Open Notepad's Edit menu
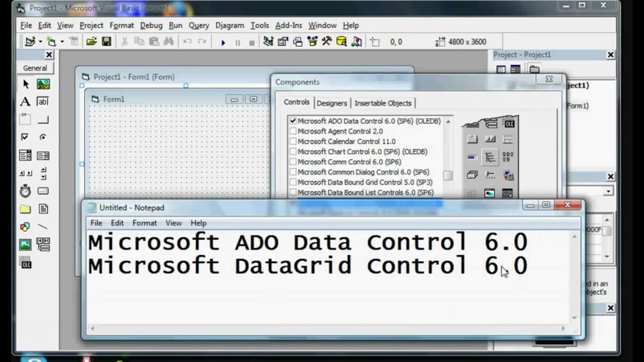644x362 pixels. [117, 223]
